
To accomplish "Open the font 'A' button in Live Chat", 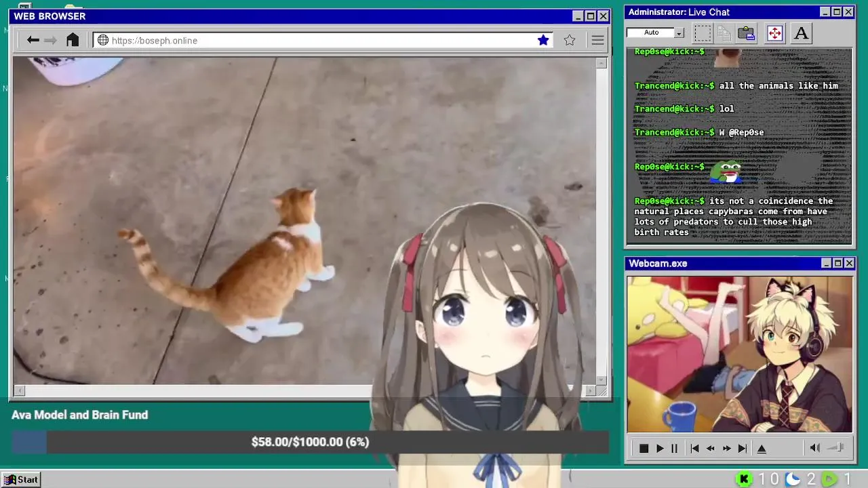I will click(801, 33).
